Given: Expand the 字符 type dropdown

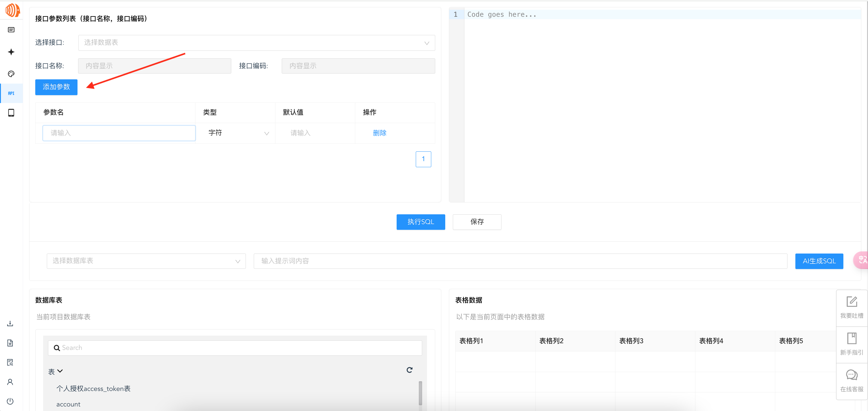Looking at the screenshot, I should coord(238,133).
